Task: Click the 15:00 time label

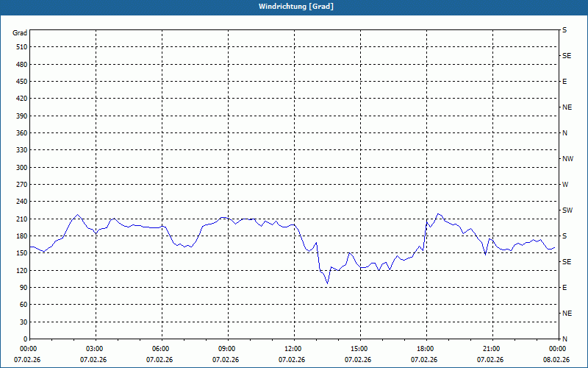Action: [359, 349]
